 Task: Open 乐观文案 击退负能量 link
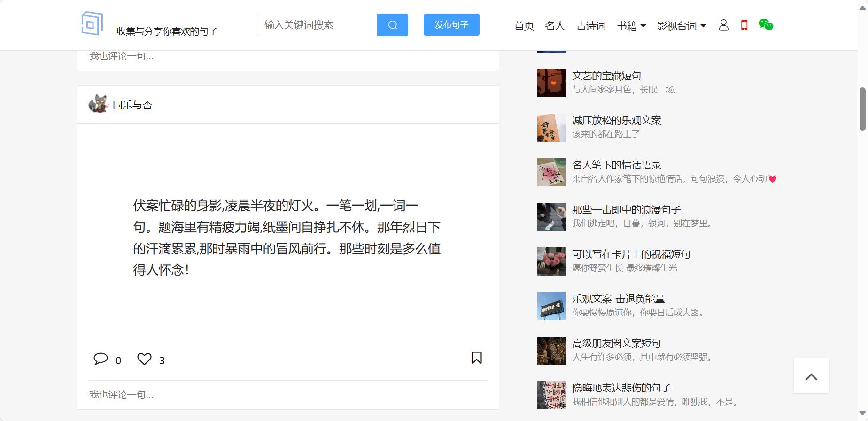tap(618, 299)
